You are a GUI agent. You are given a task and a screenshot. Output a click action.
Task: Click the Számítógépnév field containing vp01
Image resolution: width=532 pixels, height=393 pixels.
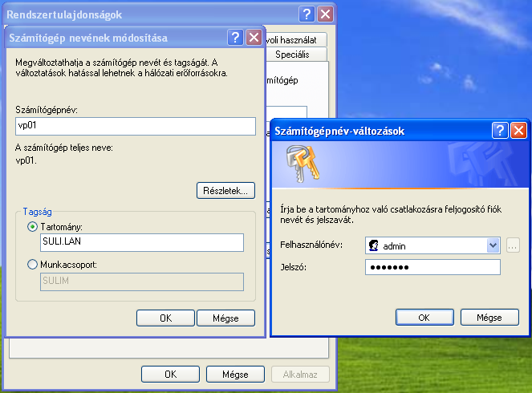(135, 126)
